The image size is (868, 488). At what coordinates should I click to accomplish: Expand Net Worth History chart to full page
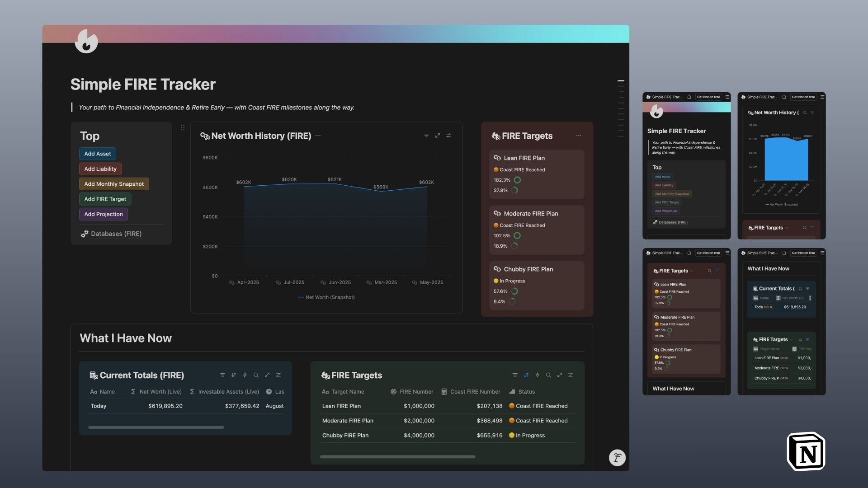point(438,136)
